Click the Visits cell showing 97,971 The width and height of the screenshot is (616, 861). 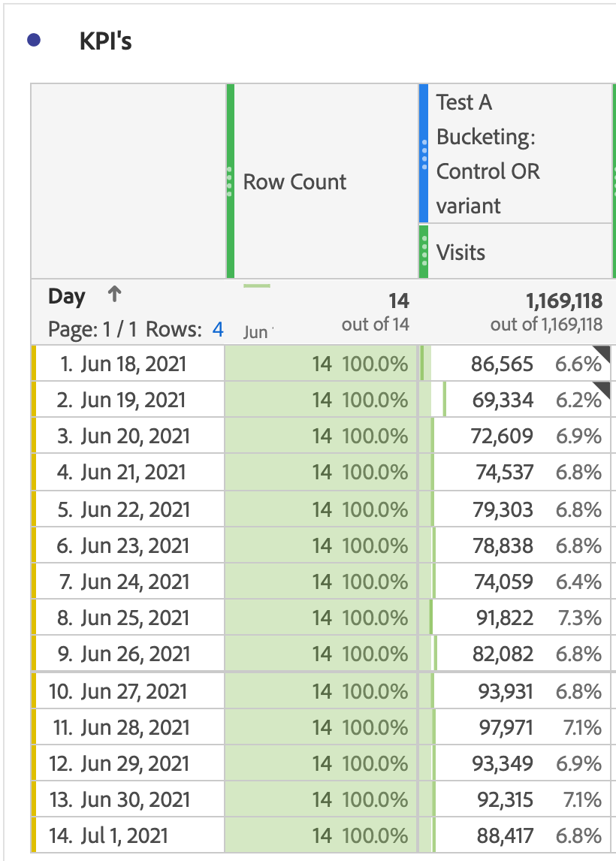tap(515, 727)
